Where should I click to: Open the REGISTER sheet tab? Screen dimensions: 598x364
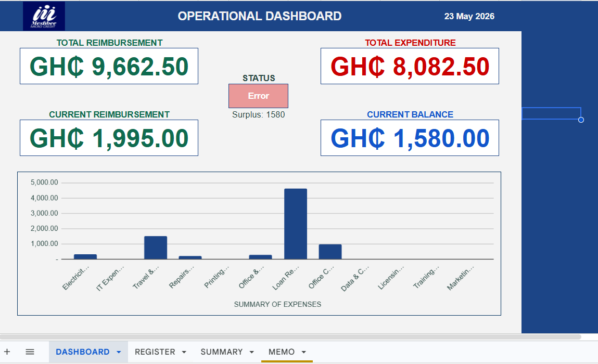pyautogui.click(x=155, y=352)
